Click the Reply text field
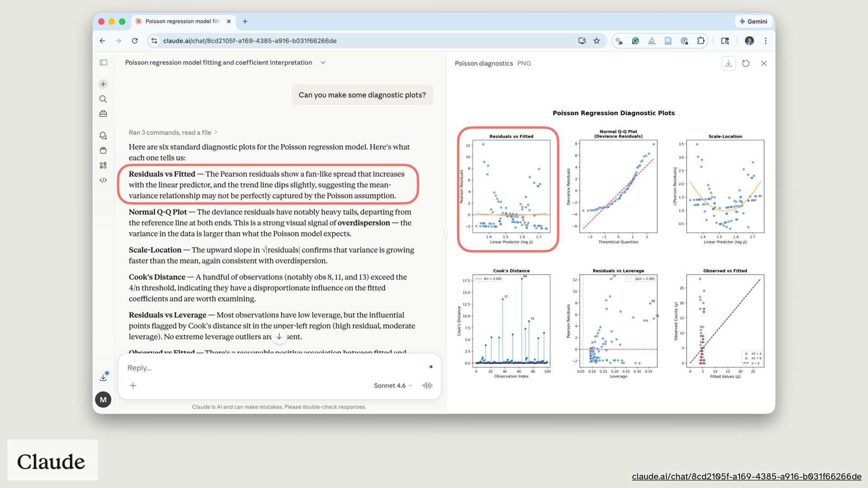This screenshot has width=868, height=488. [271, 368]
